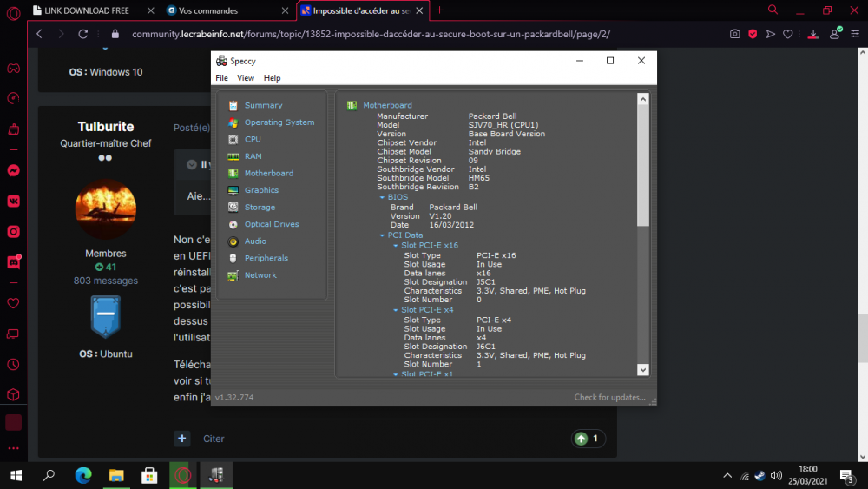Image resolution: width=868 pixels, height=489 pixels.
Task: Go back to the previous page
Action: (39, 34)
